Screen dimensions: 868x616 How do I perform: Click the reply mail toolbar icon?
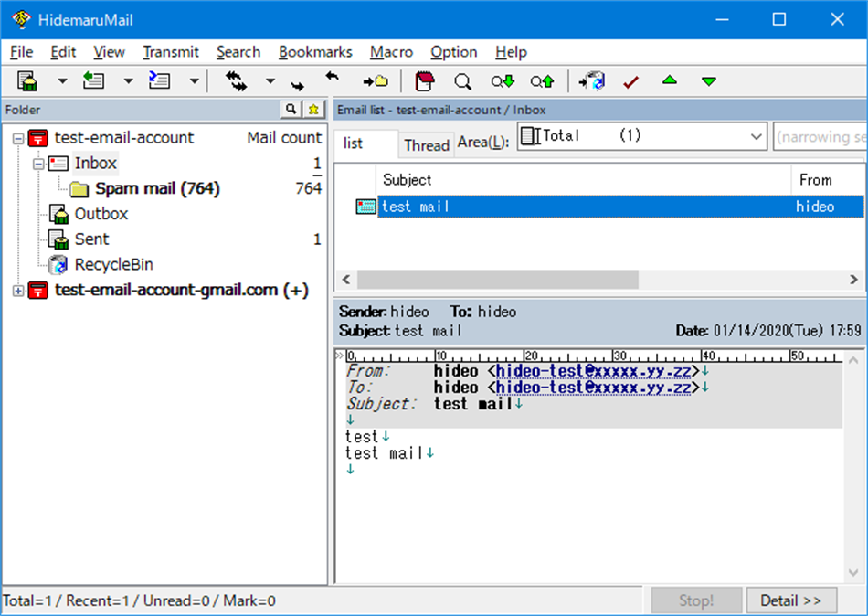pos(93,80)
